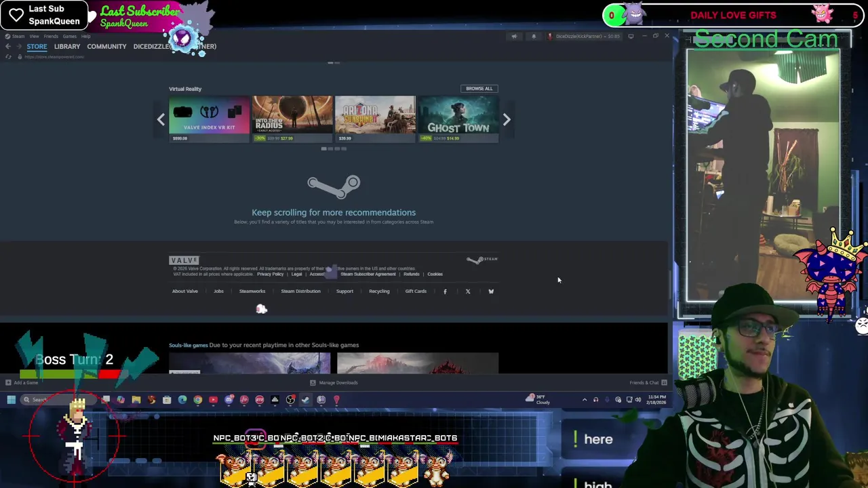Open Google Chrome from the taskbar
The image size is (868, 488).
tap(198, 400)
